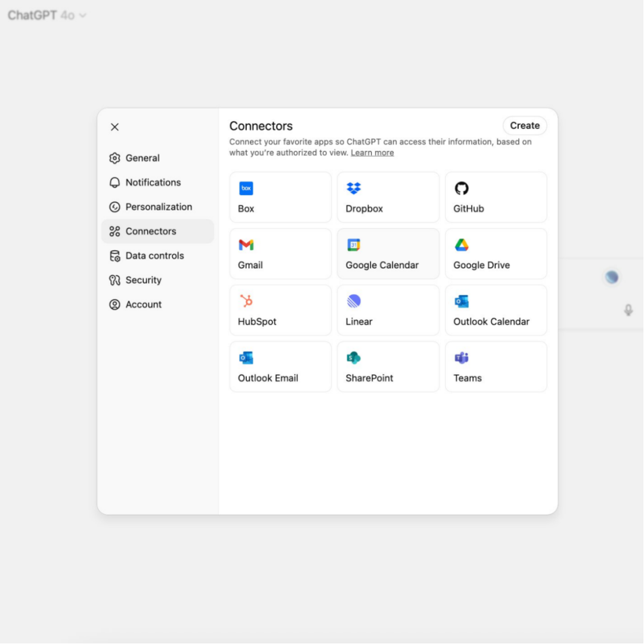
Task: Click the Outlook Calendar icon
Action: (462, 301)
